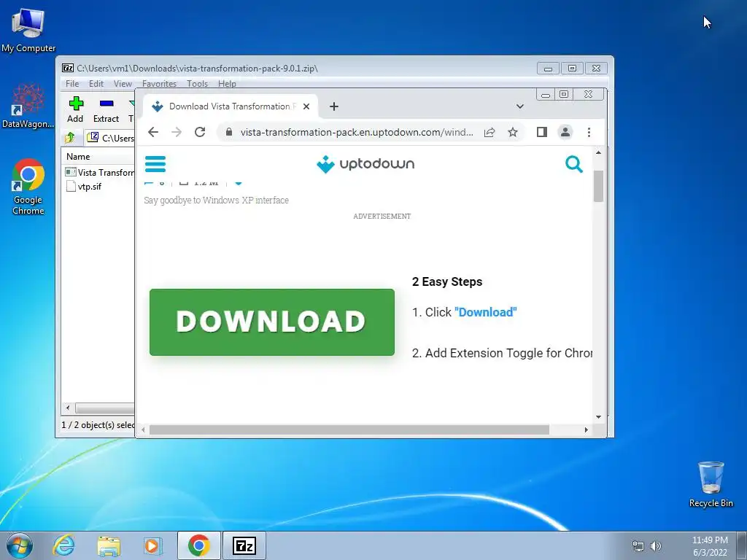Open Recycle Bin desktop icon

(711, 484)
